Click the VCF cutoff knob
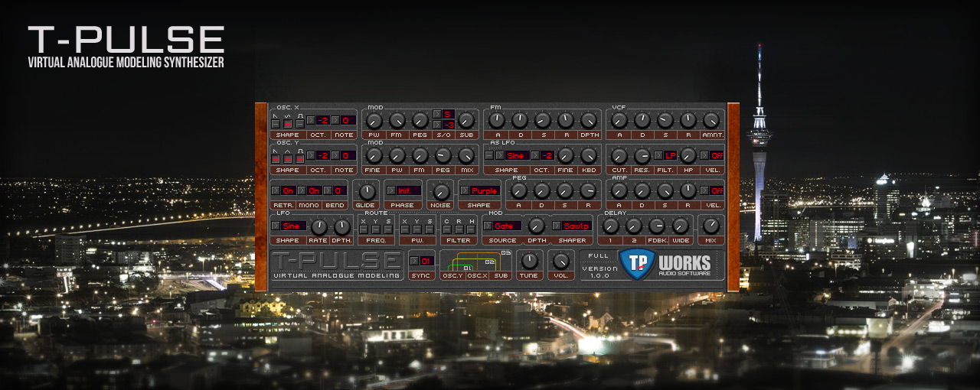Screen dimensions: 980x390 619,155
